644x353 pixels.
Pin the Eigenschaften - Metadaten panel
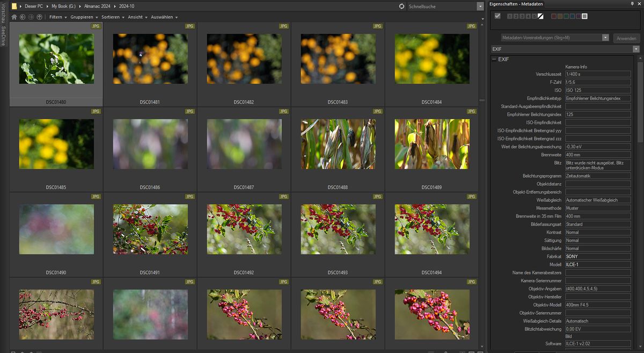point(632,4)
